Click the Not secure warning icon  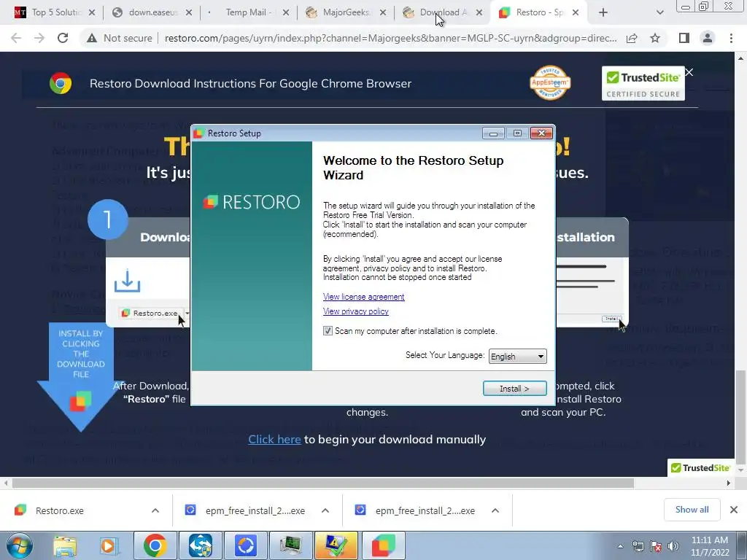(x=92, y=38)
